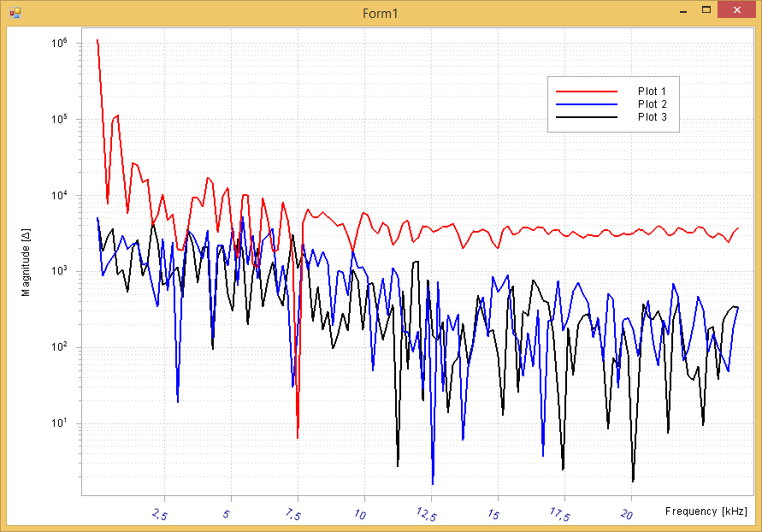The image size is (762, 532).
Task: Click the blue line sample in legend
Action: 586,103
